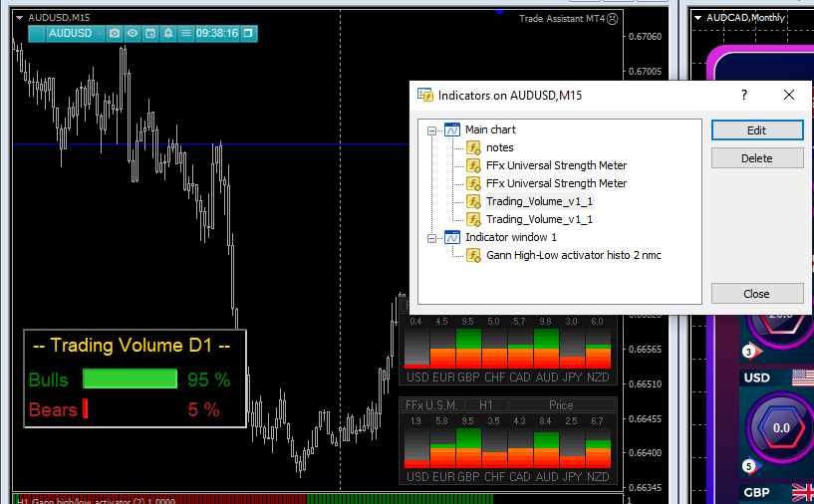Click the Indicators dialog title bar icon
Viewport: 814px width, 504px height.
(425, 95)
